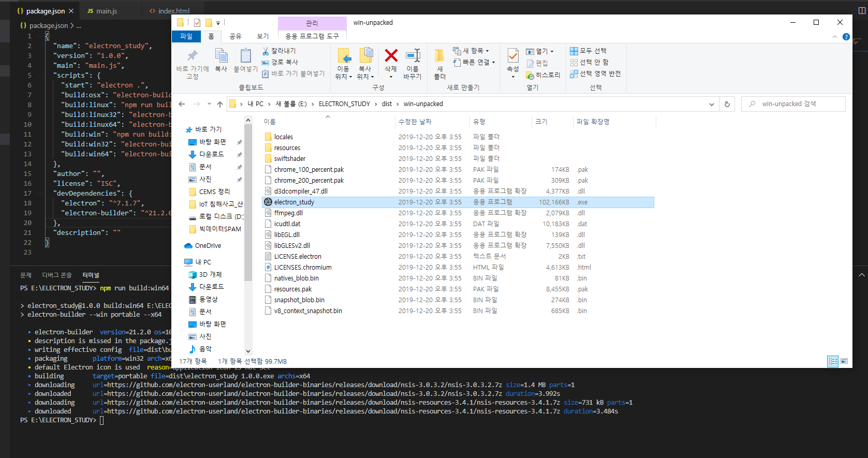
Task: Open the Copy to (복사 위치) menu
Action: tap(365, 64)
